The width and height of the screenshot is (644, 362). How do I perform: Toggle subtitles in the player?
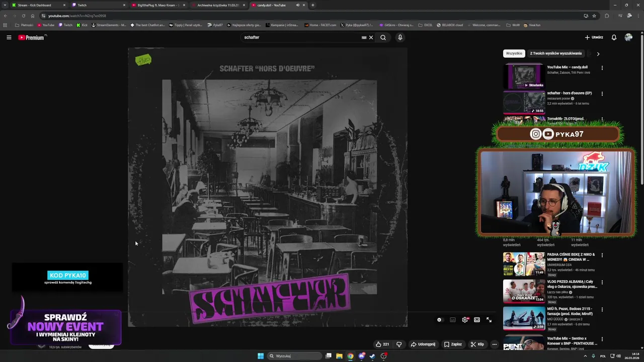tap(453, 320)
